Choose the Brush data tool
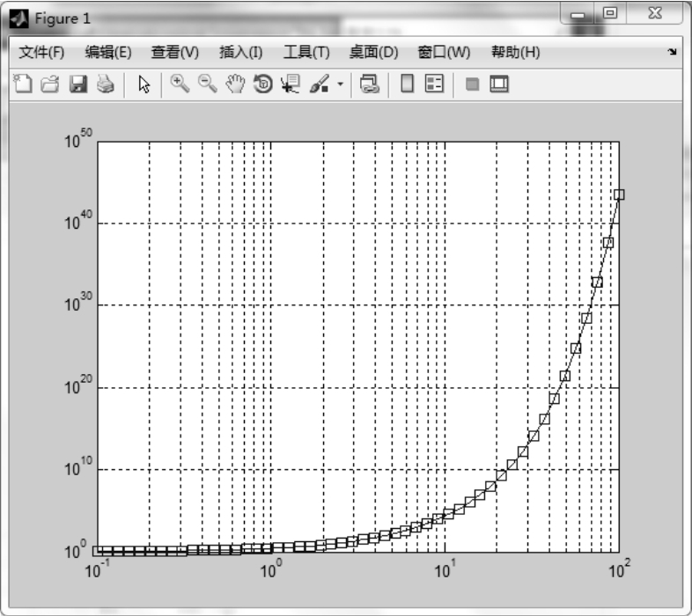 319,84
